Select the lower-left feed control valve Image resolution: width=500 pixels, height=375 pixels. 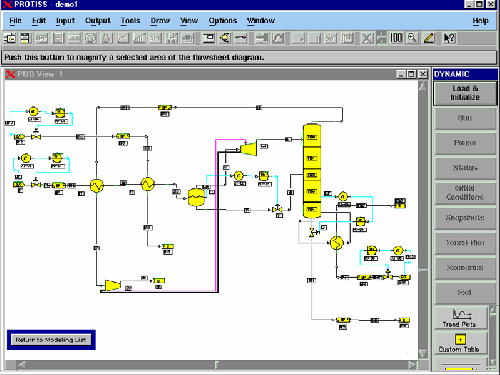(x=35, y=184)
